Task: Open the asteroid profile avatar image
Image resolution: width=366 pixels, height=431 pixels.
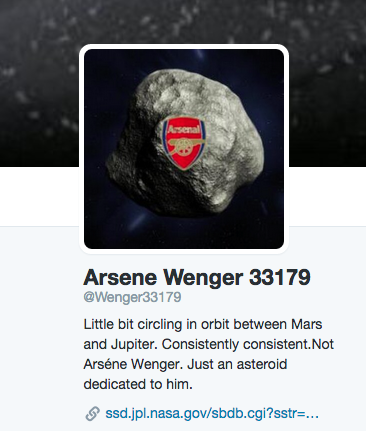Action: coord(184,149)
